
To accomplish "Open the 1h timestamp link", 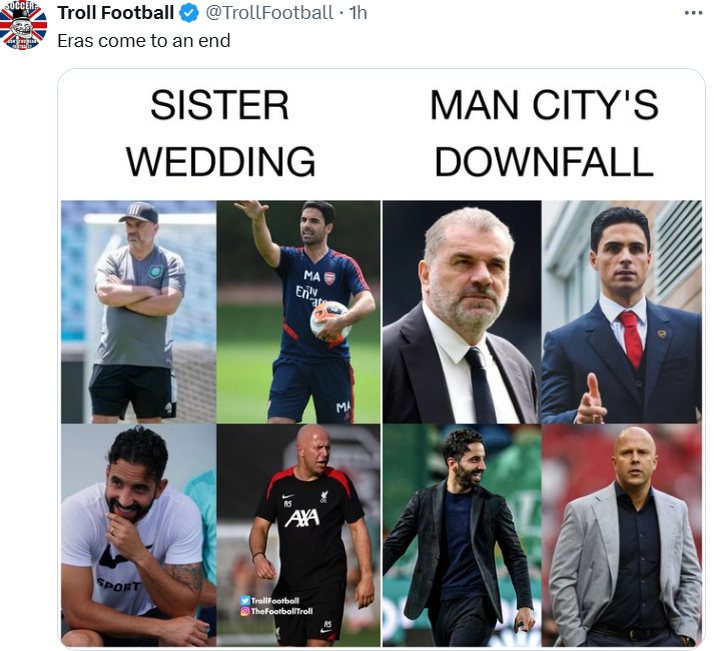I will (x=358, y=13).
